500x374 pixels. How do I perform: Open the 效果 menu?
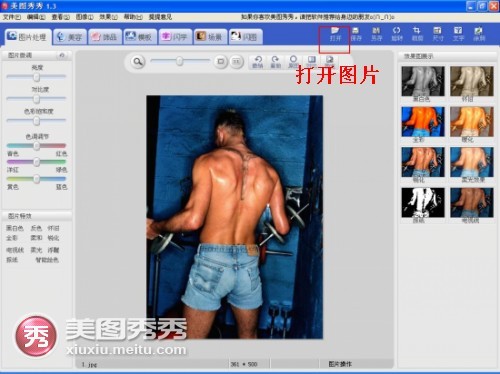[x=108, y=17]
